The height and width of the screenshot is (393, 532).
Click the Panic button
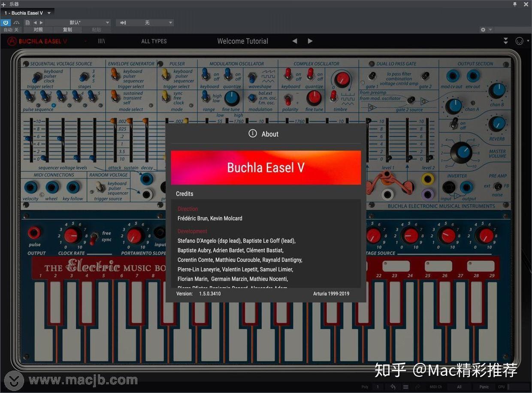tap(484, 387)
